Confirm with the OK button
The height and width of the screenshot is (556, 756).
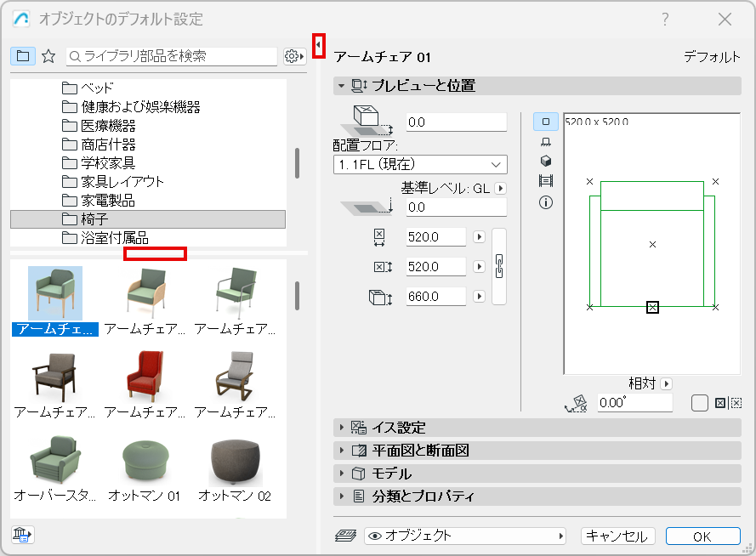click(702, 536)
